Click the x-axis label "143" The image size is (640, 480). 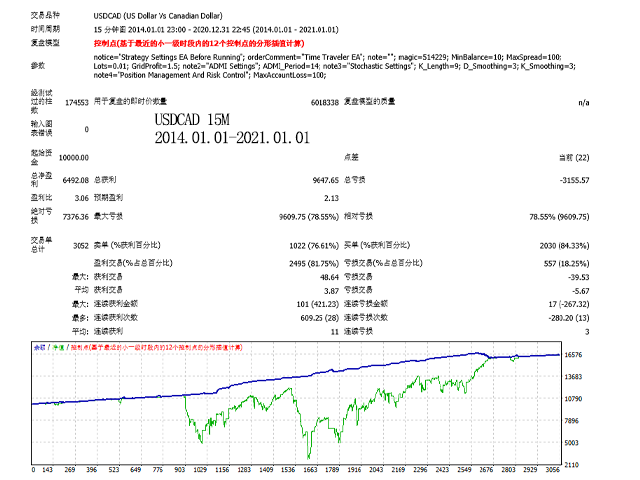tap(48, 470)
